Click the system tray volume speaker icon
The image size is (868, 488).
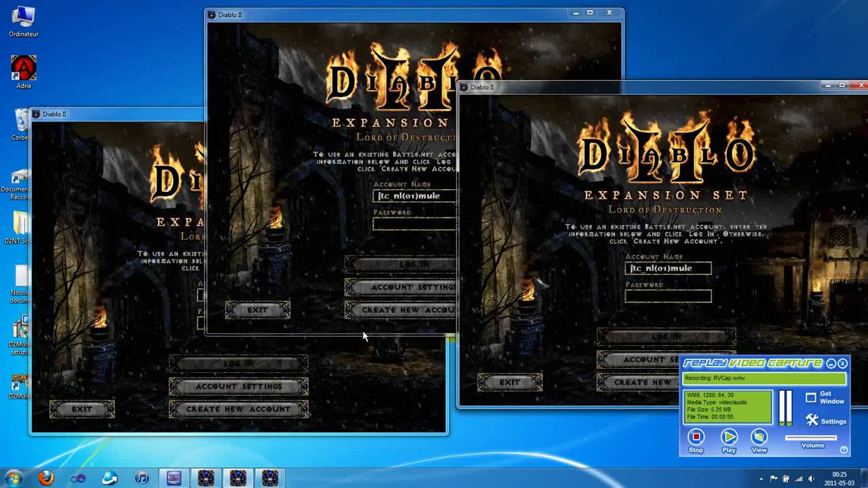click(811, 479)
